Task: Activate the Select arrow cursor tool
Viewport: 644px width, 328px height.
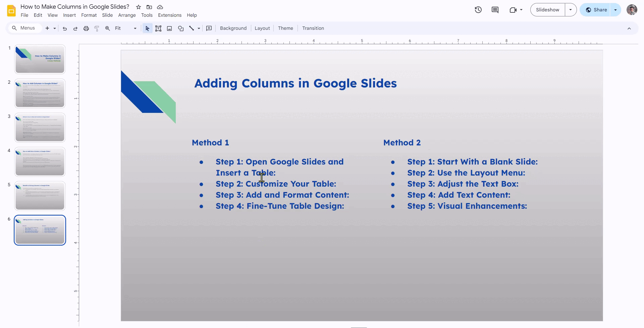Action: pyautogui.click(x=147, y=28)
